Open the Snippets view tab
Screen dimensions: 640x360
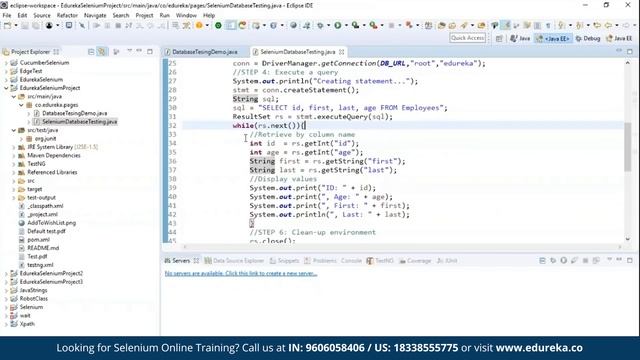click(x=284, y=260)
